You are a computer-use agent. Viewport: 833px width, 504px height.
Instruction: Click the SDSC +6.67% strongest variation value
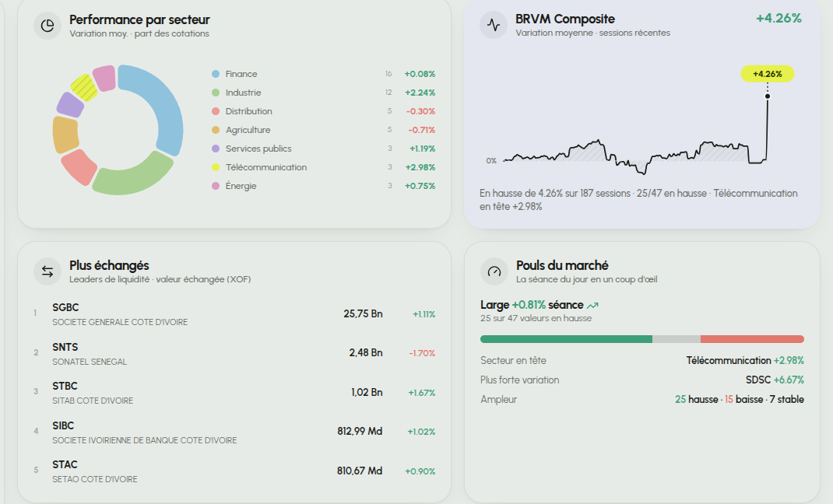point(775,380)
